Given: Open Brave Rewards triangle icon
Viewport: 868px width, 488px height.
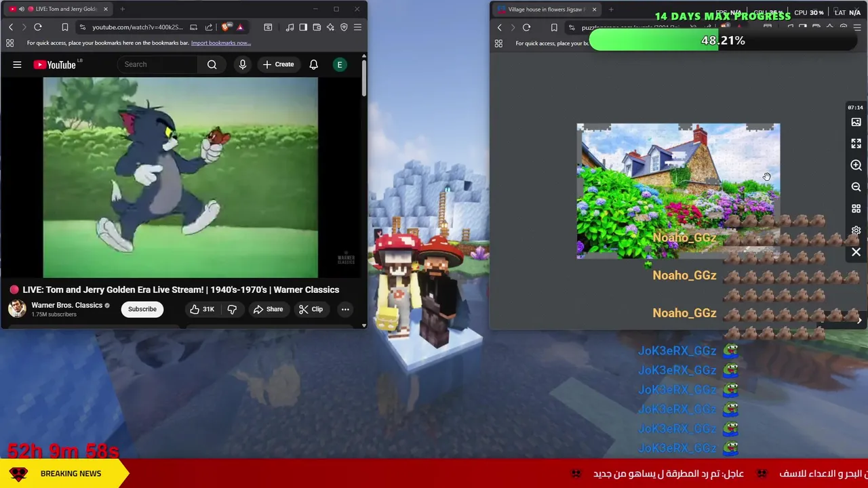Looking at the screenshot, I should [x=240, y=27].
